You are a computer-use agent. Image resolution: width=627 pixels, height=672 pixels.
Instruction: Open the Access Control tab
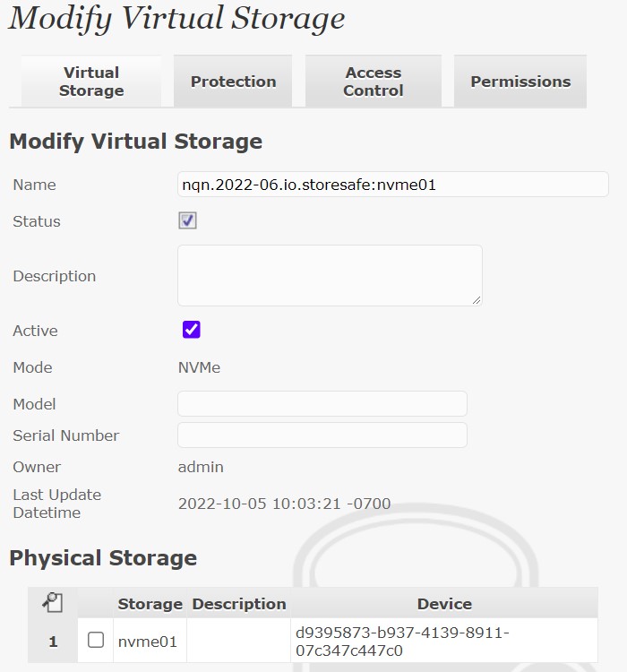click(374, 82)
